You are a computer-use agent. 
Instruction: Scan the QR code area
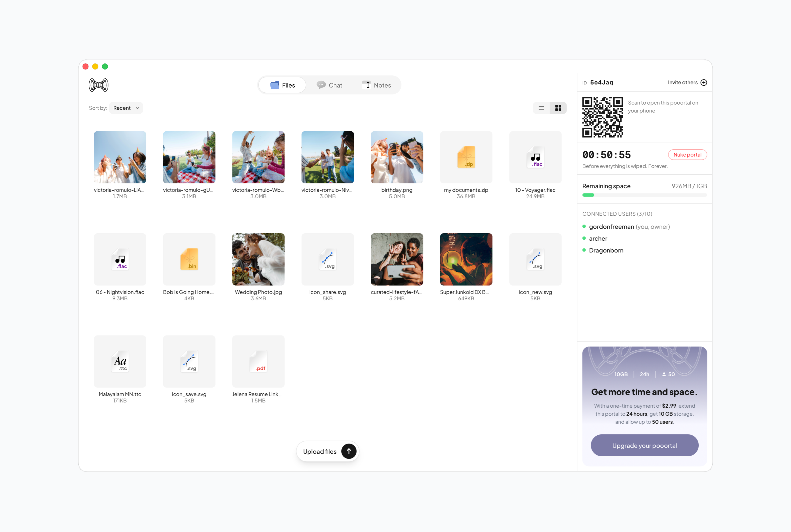click(603, 117)
